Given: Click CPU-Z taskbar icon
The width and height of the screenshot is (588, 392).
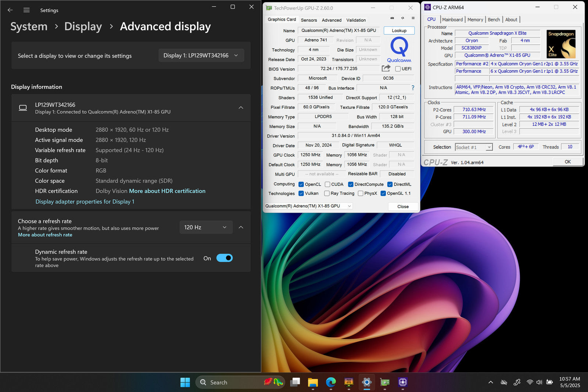Looking at the screenshot, I should pyautogui.click(x=403, y=382).
